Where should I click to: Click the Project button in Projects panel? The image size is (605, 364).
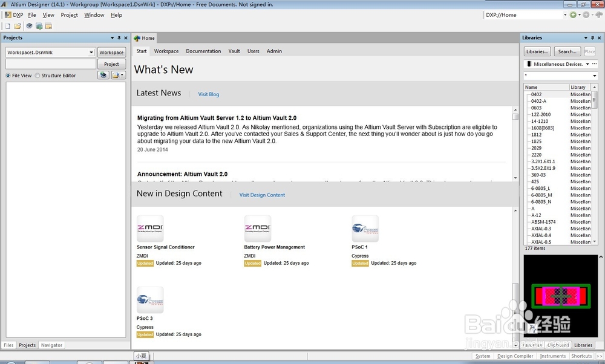(111, 64)
